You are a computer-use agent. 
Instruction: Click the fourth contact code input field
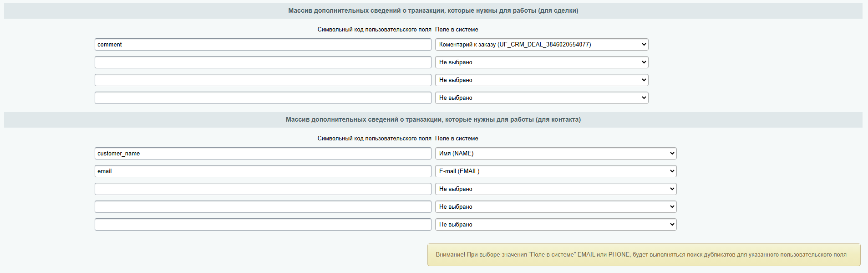[263, 207]
